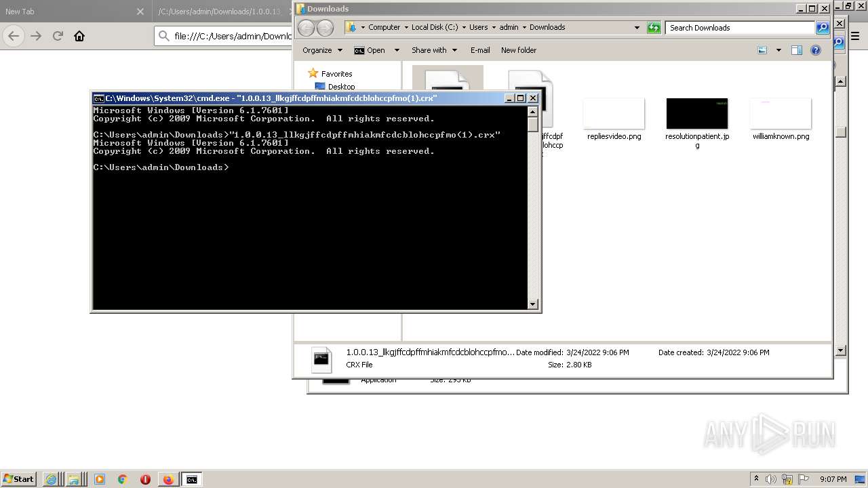868x488 pixels.
Task: Go back in Firefox
Action: tap(14, 36)
